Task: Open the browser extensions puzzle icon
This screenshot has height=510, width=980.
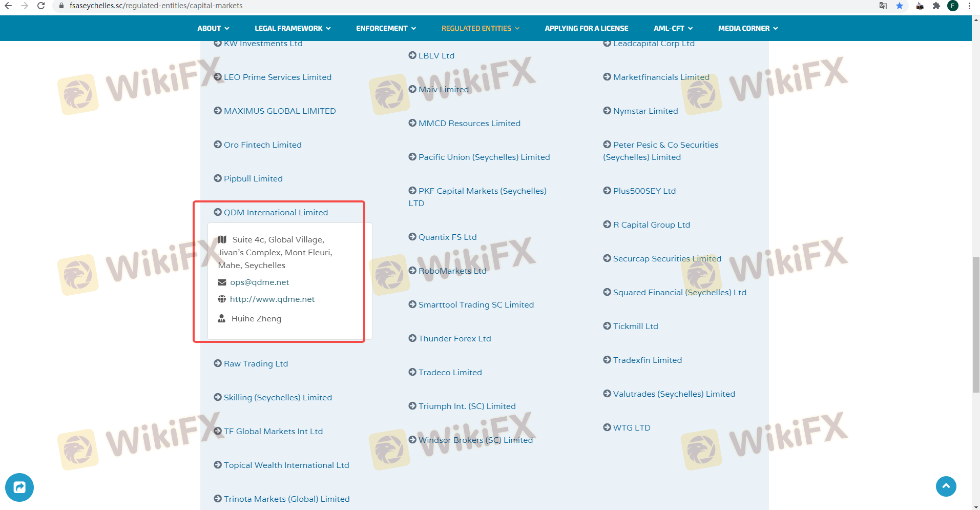Action: click(936, 6)
